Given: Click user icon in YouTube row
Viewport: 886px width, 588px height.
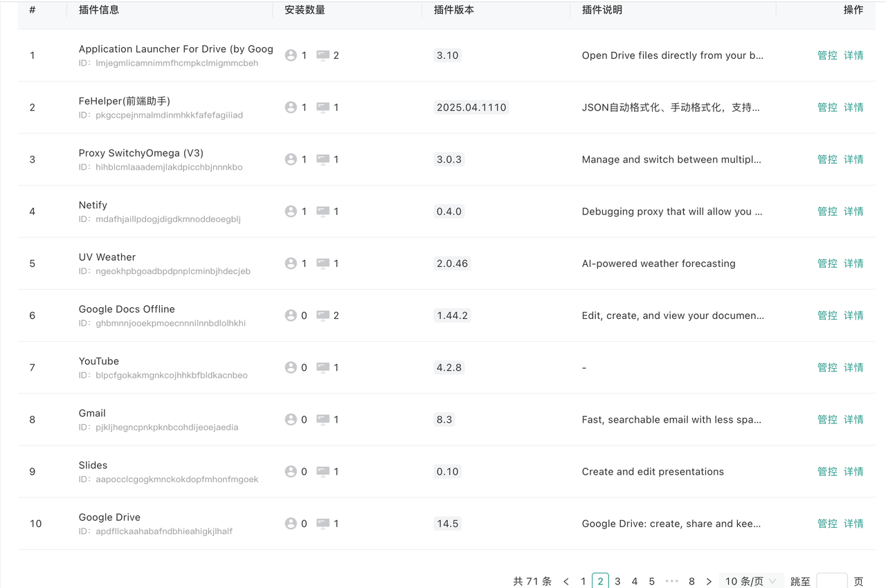Looking at the screenshot, I should click(x=291, y=367).
